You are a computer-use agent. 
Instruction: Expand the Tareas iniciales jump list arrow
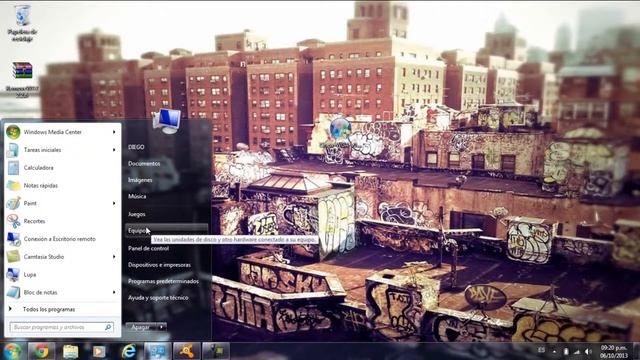114,150
